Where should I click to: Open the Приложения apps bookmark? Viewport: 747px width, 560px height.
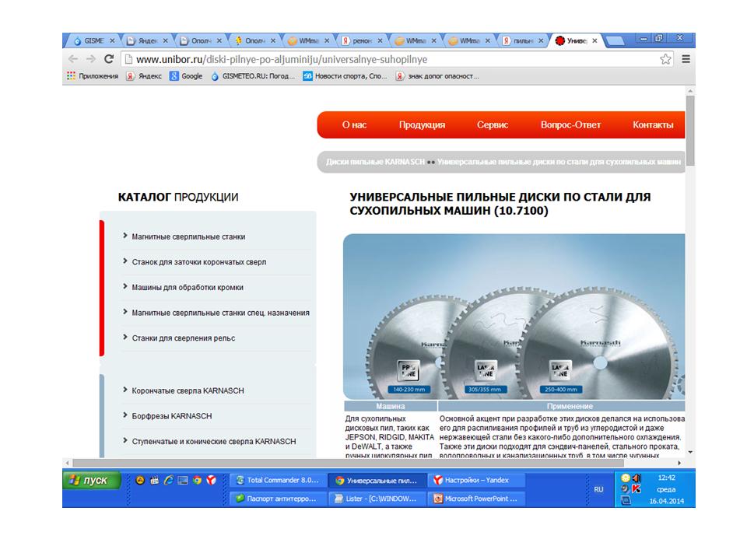coord(93,75)
